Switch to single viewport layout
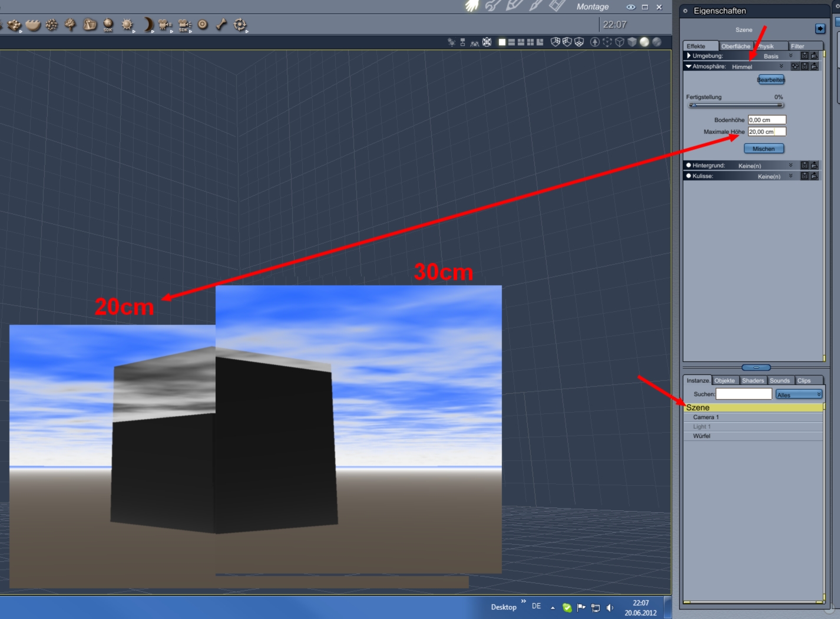840x619 pixels. [502, 42]
